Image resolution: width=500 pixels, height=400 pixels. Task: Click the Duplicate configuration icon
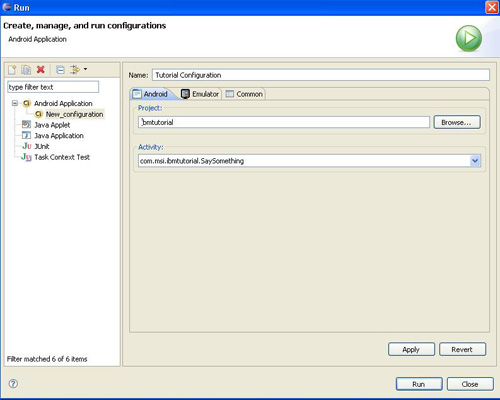[26, 70]
